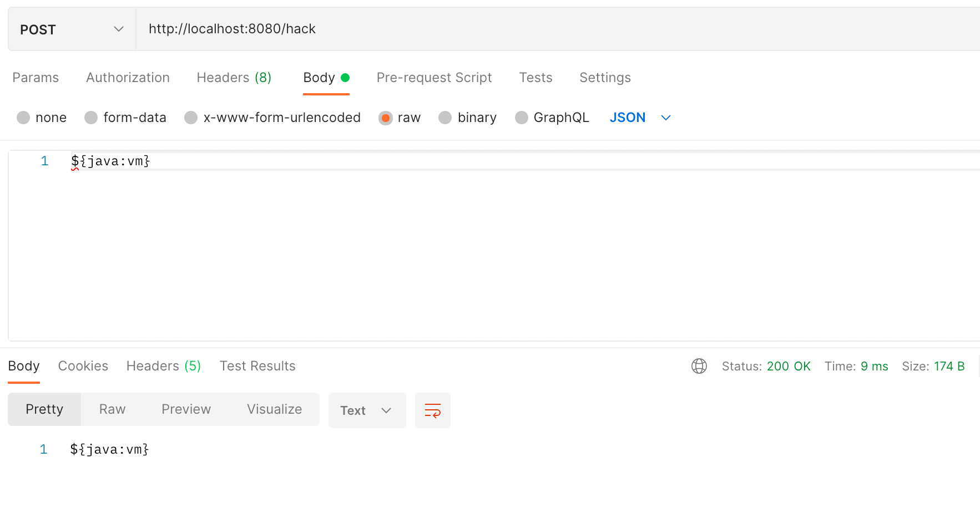Select the GraphQL body type
Viewport: 980px width, 508px height.
[x=522, y=118]
